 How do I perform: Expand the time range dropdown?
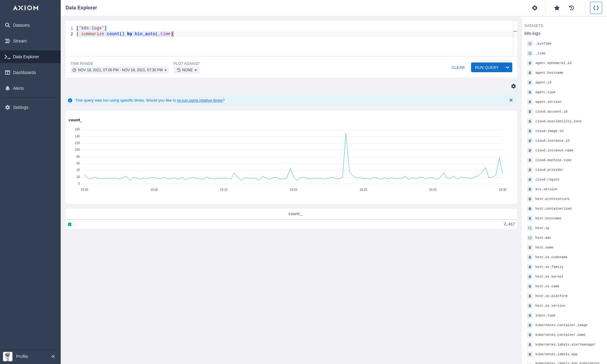(120, 70)
